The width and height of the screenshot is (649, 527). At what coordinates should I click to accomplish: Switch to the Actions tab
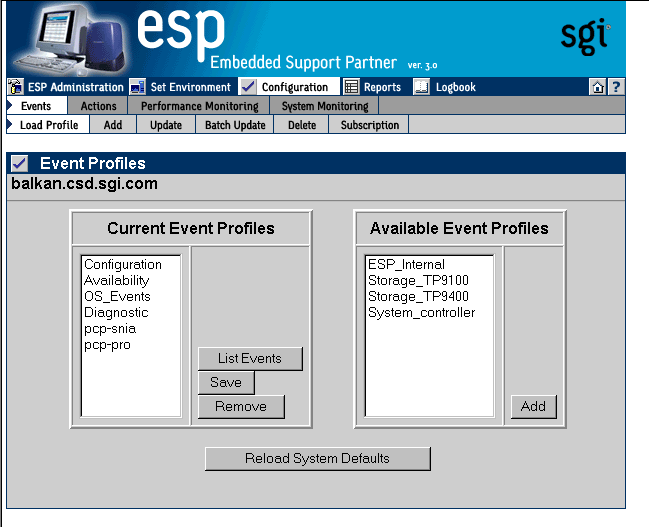pyautogui.click(x=99, y=106)
